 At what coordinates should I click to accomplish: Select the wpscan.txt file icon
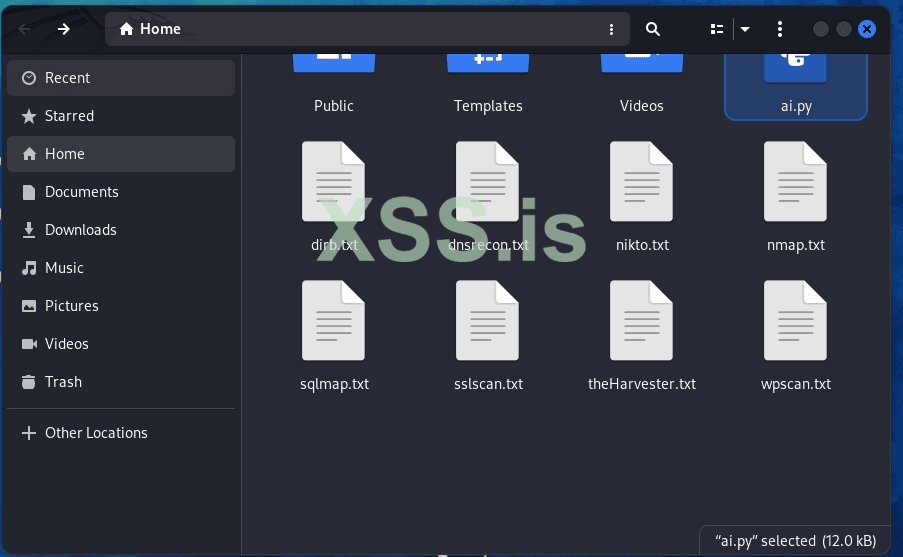795,320
